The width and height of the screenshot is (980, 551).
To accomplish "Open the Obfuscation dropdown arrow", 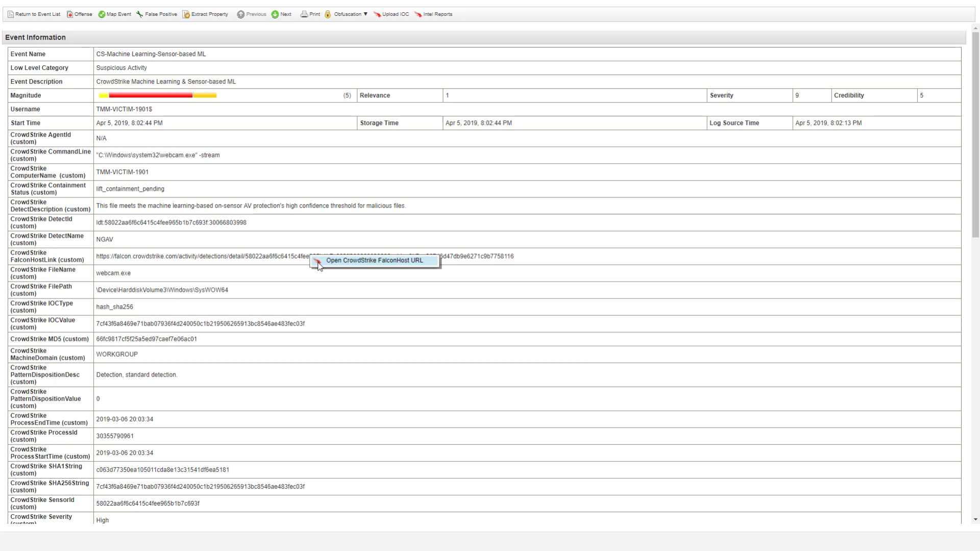I will point(365,14).
